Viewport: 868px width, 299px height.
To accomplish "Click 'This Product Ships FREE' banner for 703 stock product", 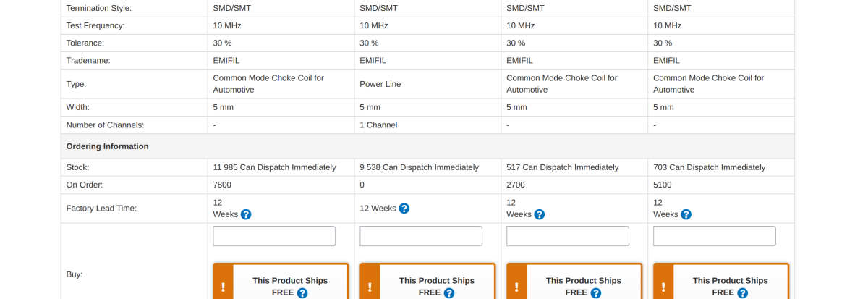I will point(721,282).
